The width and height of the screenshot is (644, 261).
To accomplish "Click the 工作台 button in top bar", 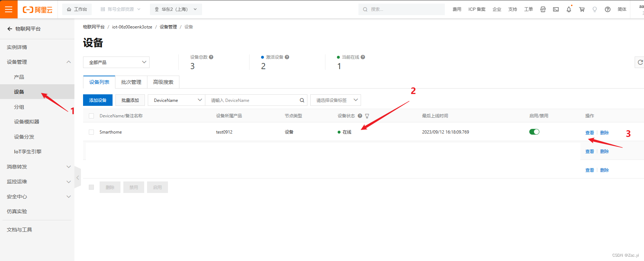I will (77, 9).
